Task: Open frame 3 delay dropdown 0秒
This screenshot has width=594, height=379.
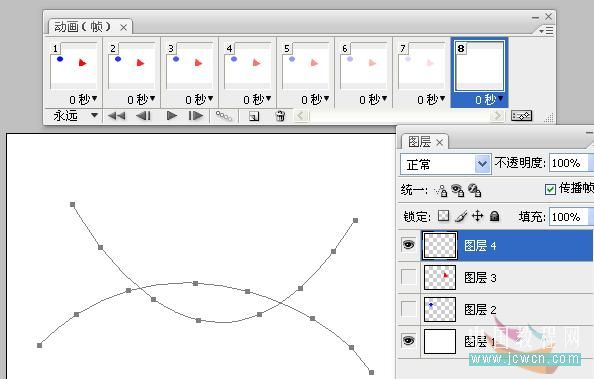Action: pos(199,100)
